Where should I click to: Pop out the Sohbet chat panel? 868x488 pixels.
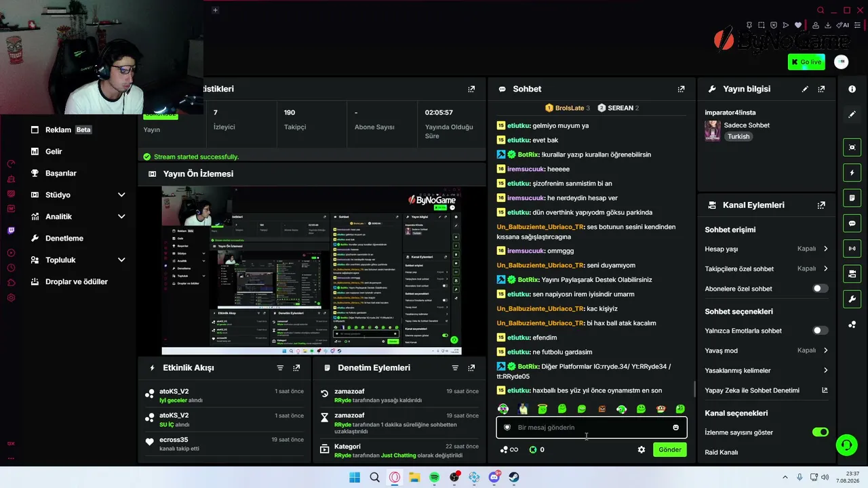pos(681,89)
